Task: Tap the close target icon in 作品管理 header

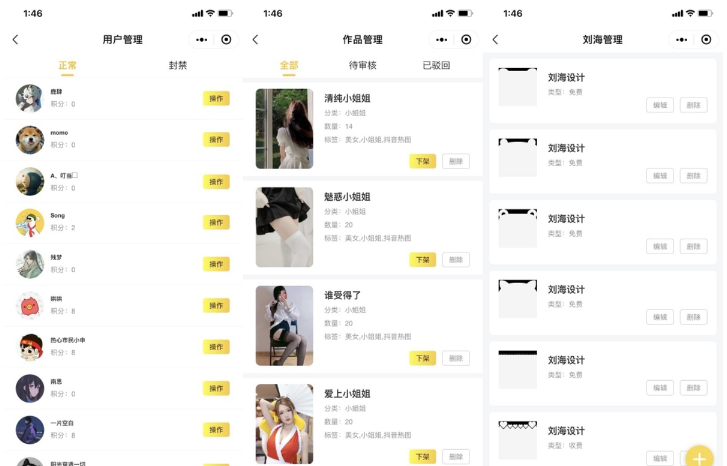Action: click(466, 40)
